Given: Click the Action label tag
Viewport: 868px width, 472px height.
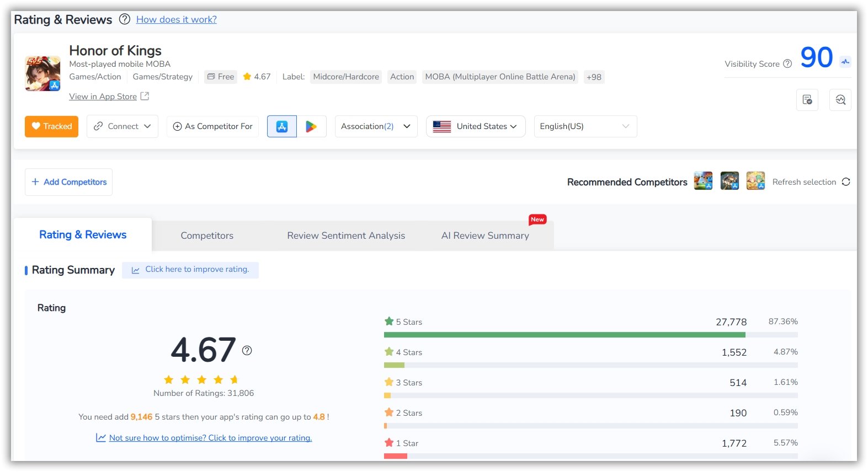Looking at the screenshot, I should 402,77.
